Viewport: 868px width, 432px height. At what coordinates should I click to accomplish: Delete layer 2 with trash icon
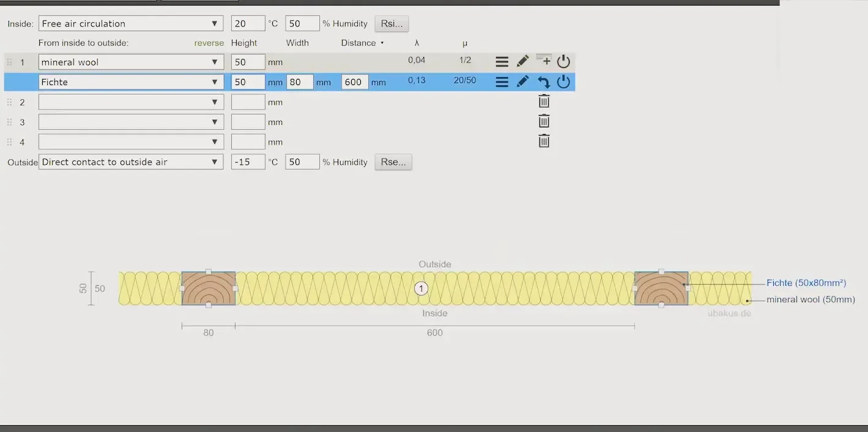(544, 102)
